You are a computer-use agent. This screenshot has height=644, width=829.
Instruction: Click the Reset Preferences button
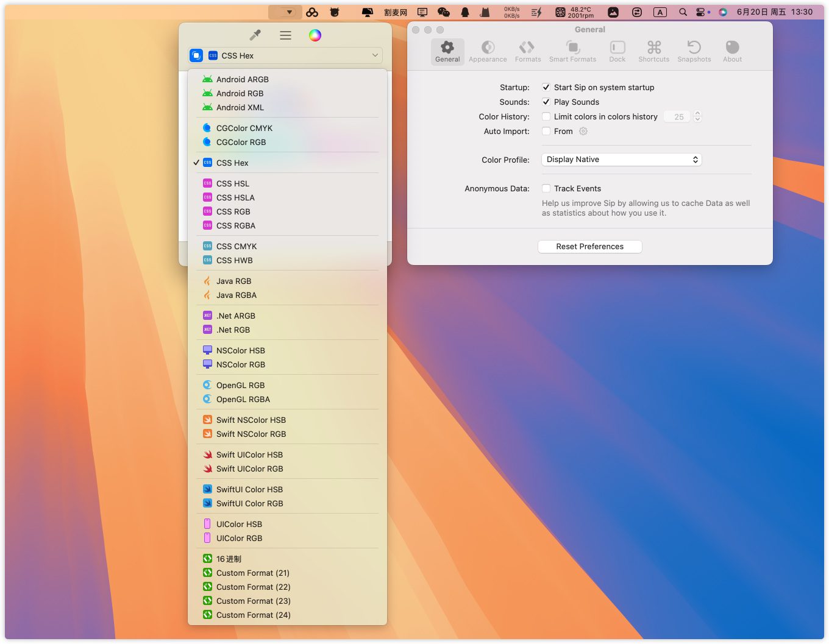[x=590, y=247]
